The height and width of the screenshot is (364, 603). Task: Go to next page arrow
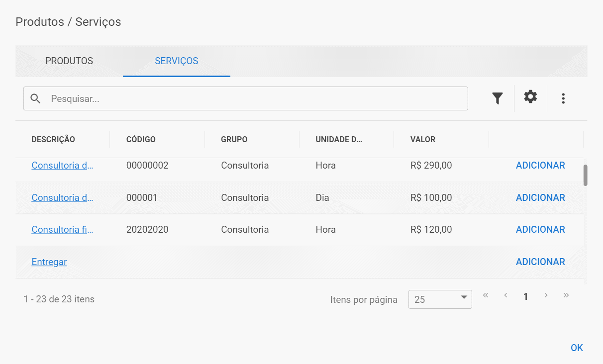pyautogui.click(x=546, y=295)
